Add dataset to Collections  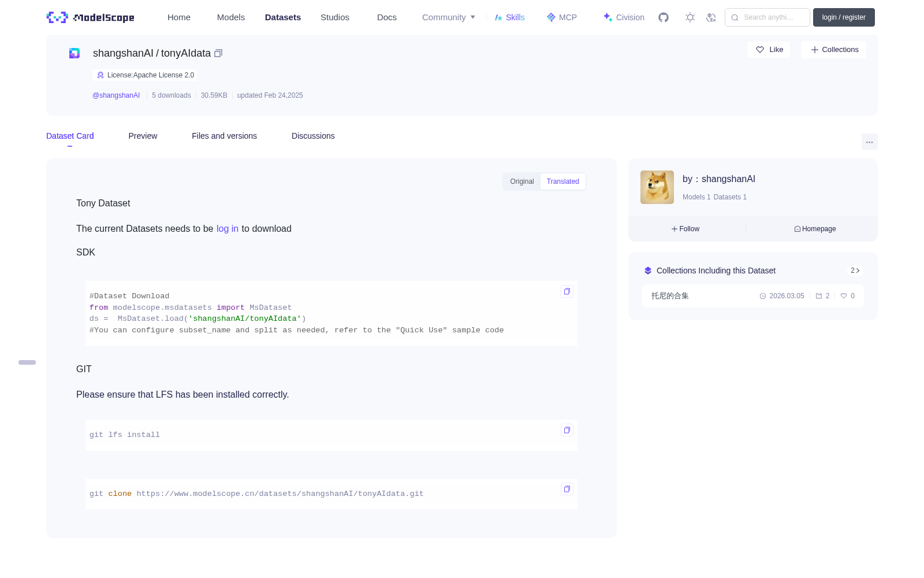[834, 50]
